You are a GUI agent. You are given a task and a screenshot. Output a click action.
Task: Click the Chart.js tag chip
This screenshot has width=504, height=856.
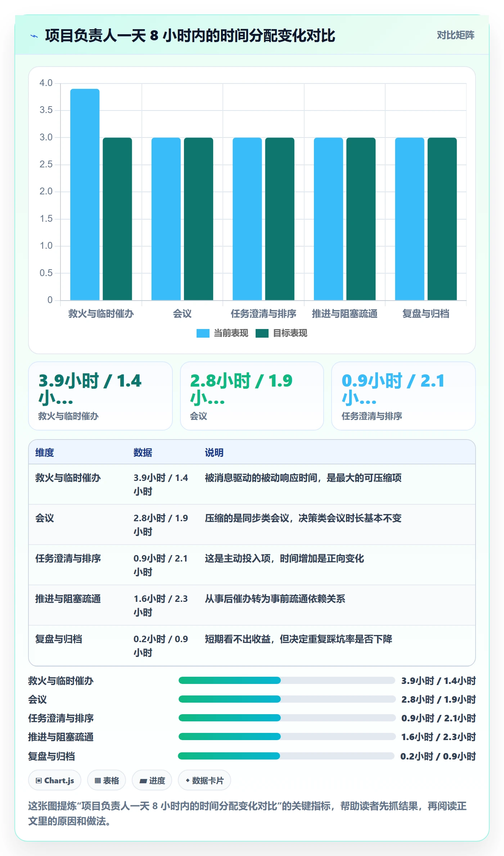[55, 780]
